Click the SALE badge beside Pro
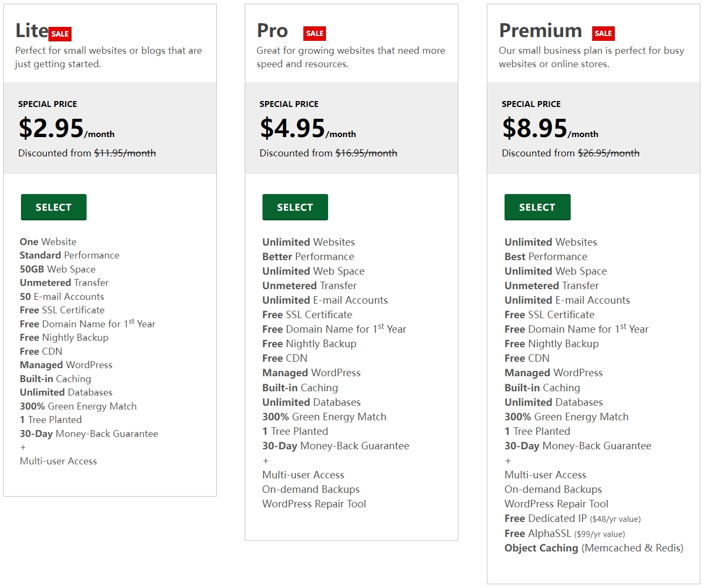This screenshot has width=703, height=588. point(315,33)
